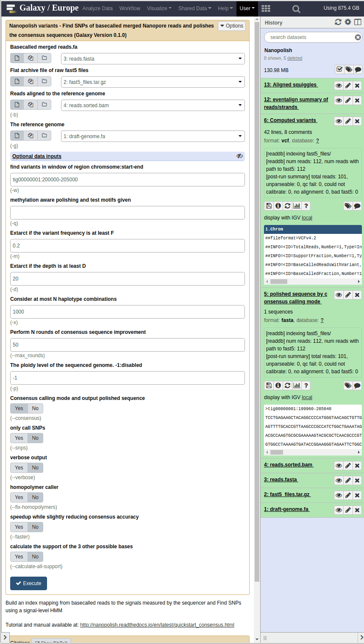This screenshot has width=364, height=644.
Task: Refresh the history panel
Action: [x=338, y=22]
